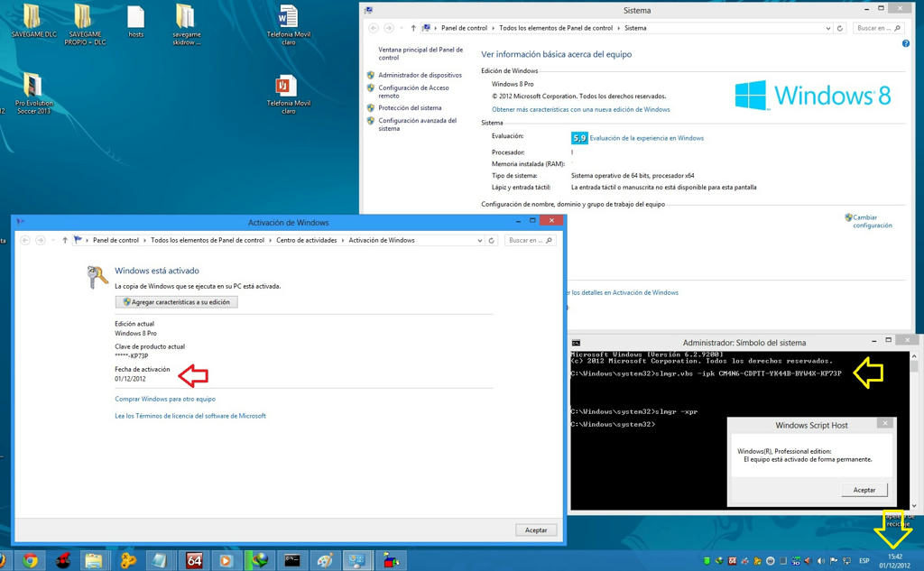The image size is (924, 571).
Task: Click 'Cambiar configuración' link
Action: [873, 222]
